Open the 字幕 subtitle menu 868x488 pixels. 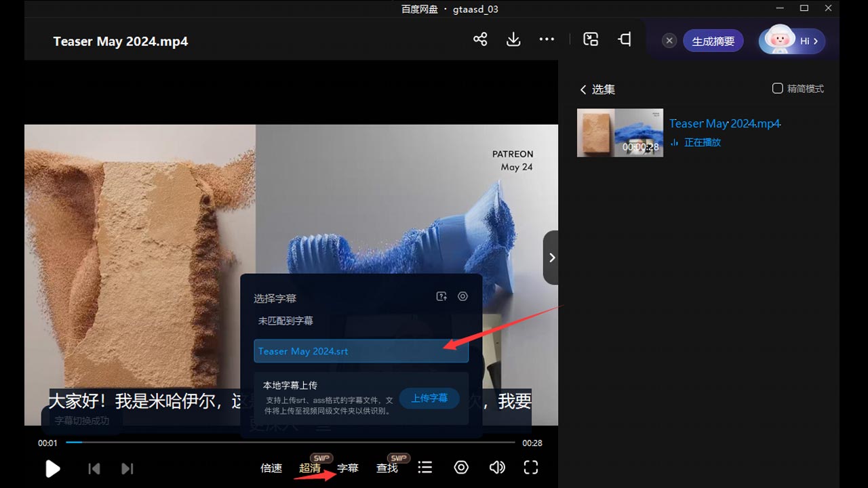coord(348,468)
